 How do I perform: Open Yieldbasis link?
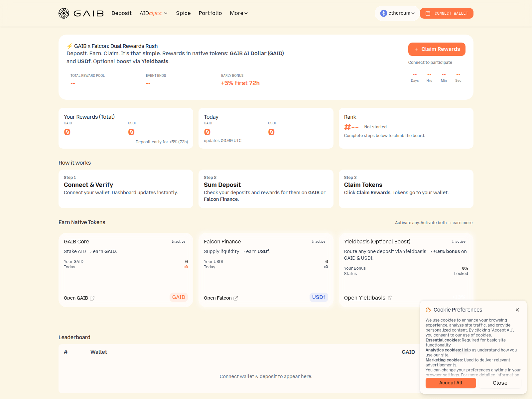[368, 298]
